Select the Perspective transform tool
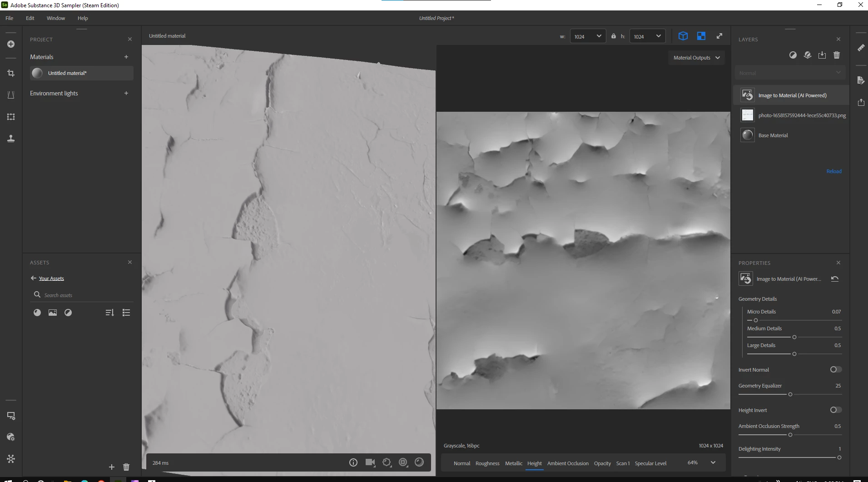 point(11,95)
